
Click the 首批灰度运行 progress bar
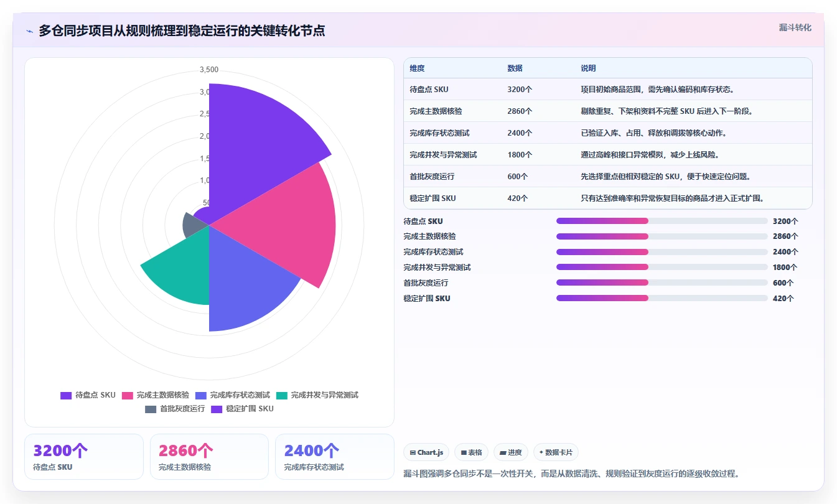pyautogui.click(x=662, y=283)
